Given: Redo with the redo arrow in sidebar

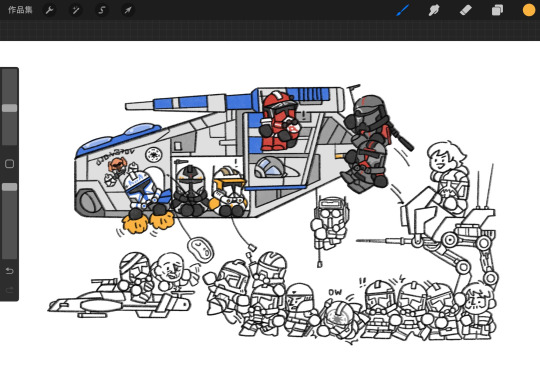Looking at the screenshot, I should [x=10, y=290].
